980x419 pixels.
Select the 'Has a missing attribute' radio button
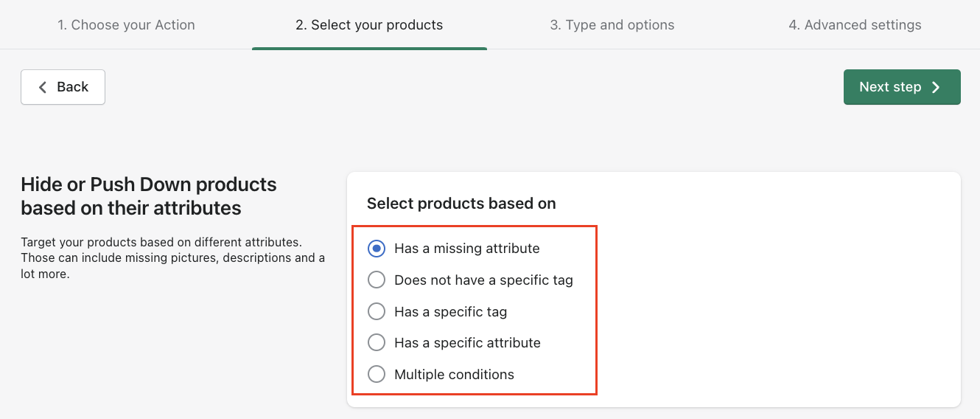(x=377, y=249)
